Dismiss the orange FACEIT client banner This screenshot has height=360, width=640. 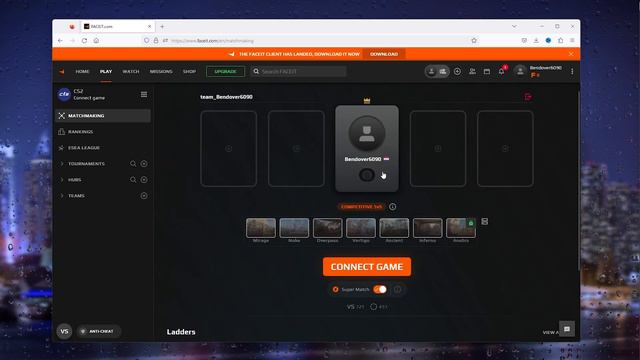[571, 54]
